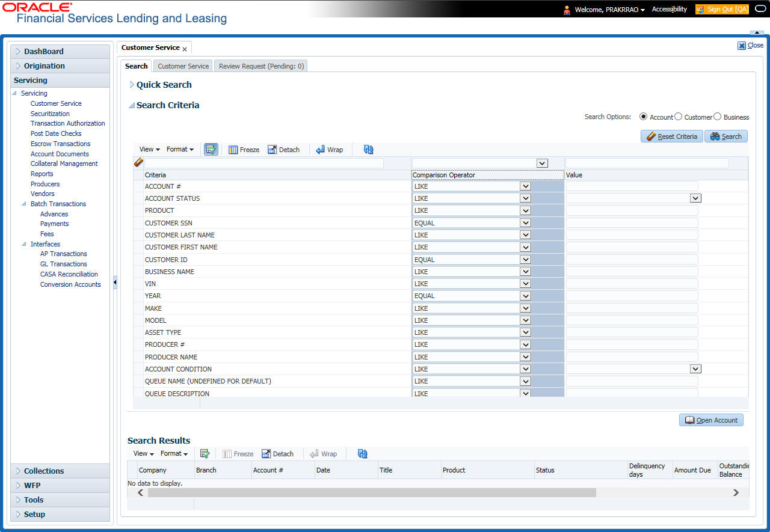
Task: Click Query by Example icon in Search Results toolbar
Action: [x=205, y=454]
